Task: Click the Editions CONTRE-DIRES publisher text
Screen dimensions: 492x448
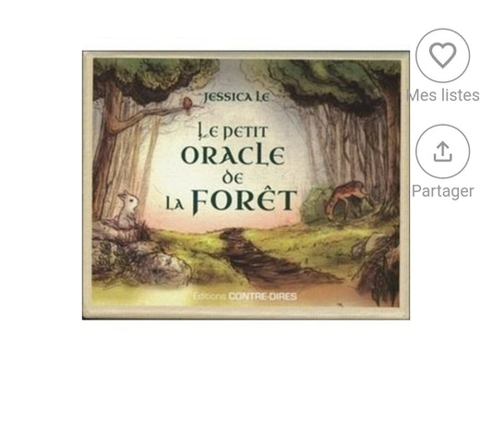Action: click(x=245, y=297)
